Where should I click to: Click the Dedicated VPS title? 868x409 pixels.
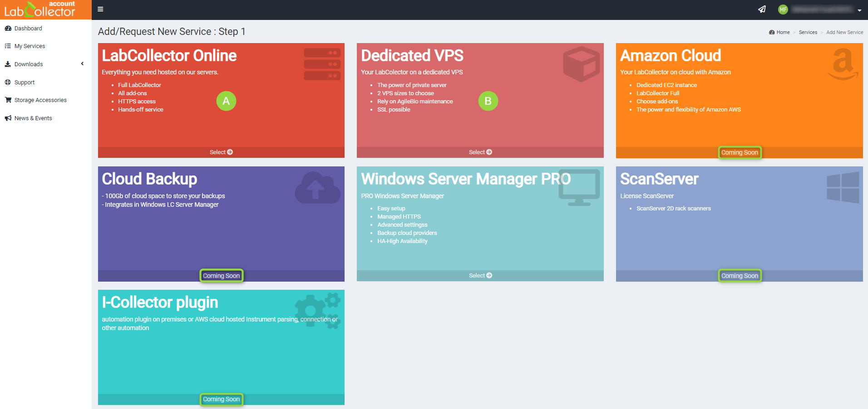[412, 55]
